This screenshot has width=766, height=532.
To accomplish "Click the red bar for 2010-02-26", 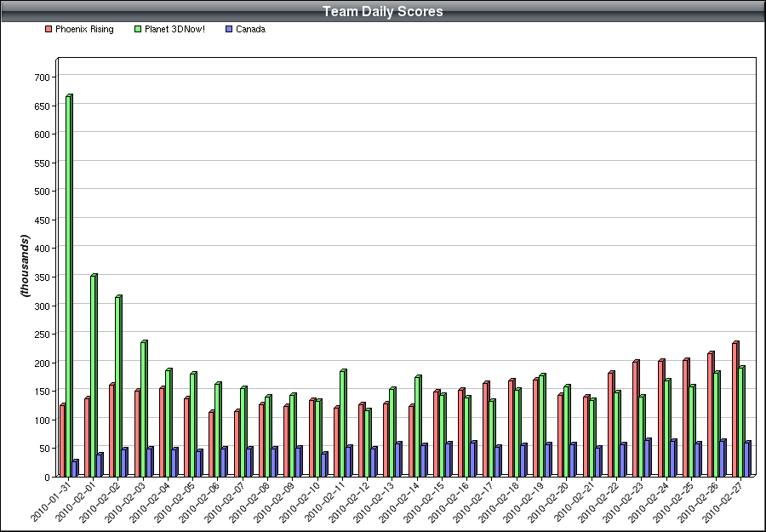I will (x=711, y=415).
